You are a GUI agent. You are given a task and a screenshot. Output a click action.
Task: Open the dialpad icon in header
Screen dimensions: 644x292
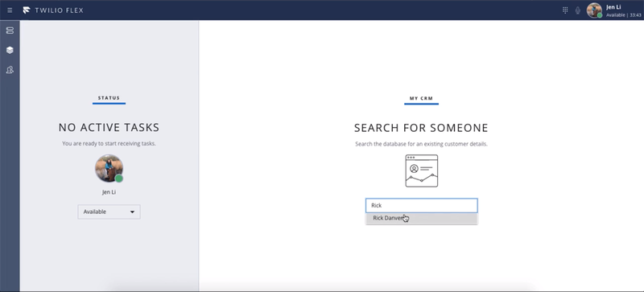point(565,10)
